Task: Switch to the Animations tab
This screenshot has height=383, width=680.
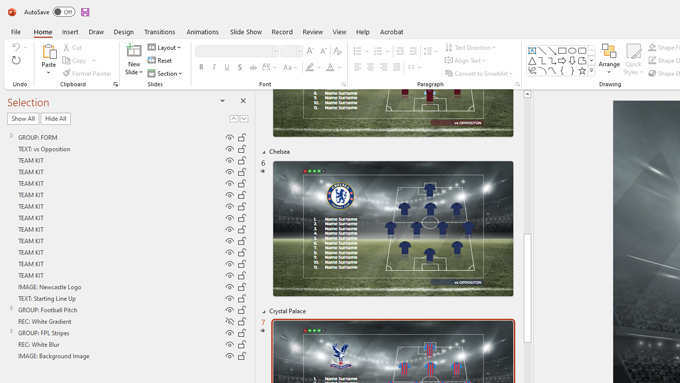Action: click(x=203, y=32)
